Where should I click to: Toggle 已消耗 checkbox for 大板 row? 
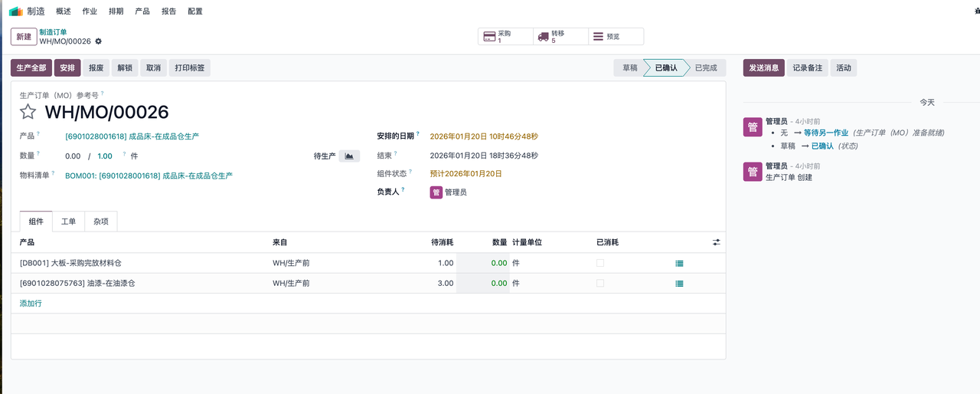(600, 263)
